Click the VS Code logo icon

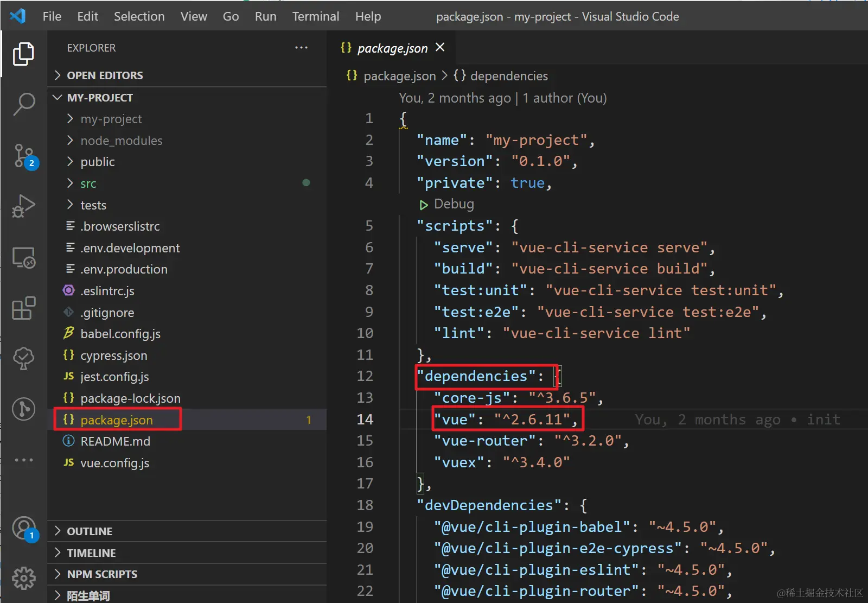tap(18, 16)
